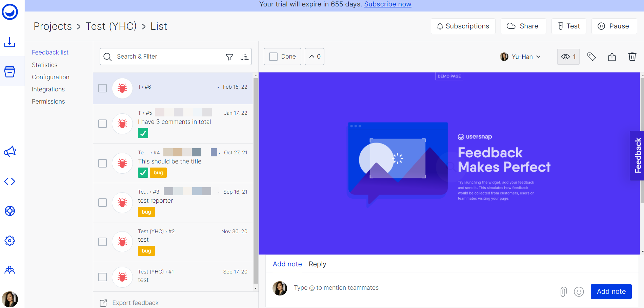Open the side Feedback widget tab
644x308 pixels.
(637, 156)
